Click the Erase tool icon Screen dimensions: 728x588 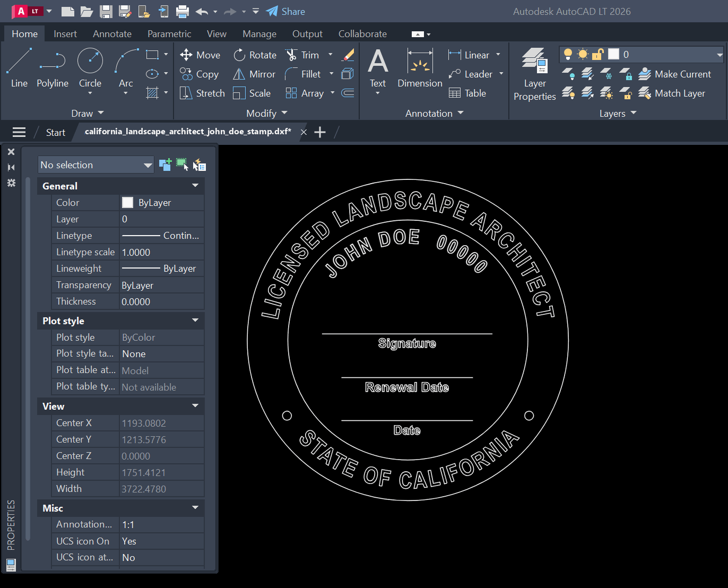pos(348,55)
